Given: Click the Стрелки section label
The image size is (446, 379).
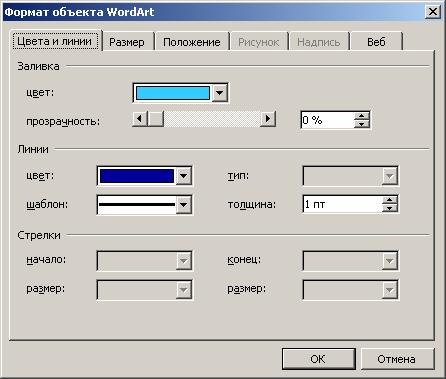Looking at the screenshot, I should point(39,235).
